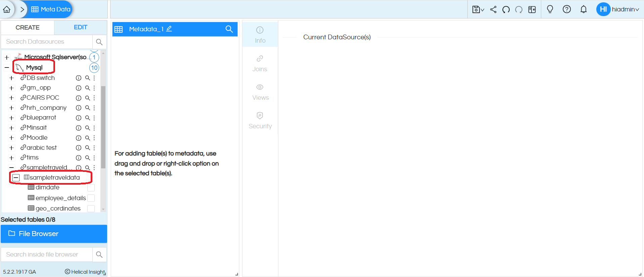The image size is (644, 277).
Task: Expand the Minsait connection
Action: [x=12, y=128]
